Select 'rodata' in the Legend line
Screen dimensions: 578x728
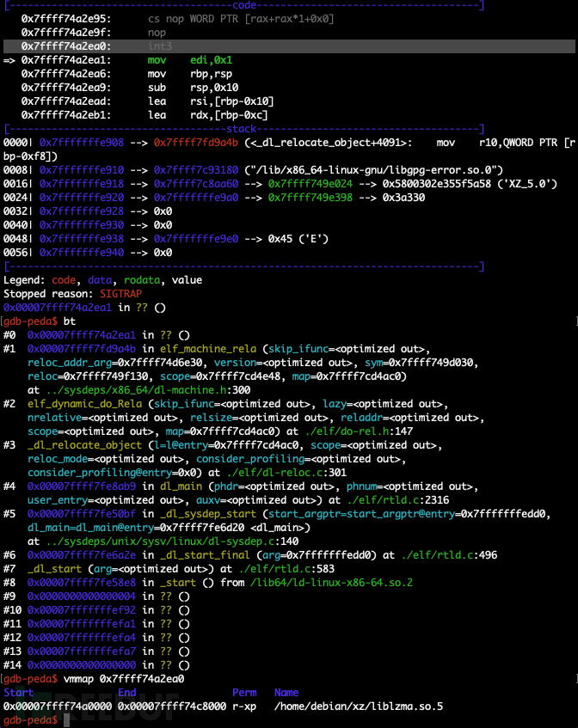tap(142, 280)
